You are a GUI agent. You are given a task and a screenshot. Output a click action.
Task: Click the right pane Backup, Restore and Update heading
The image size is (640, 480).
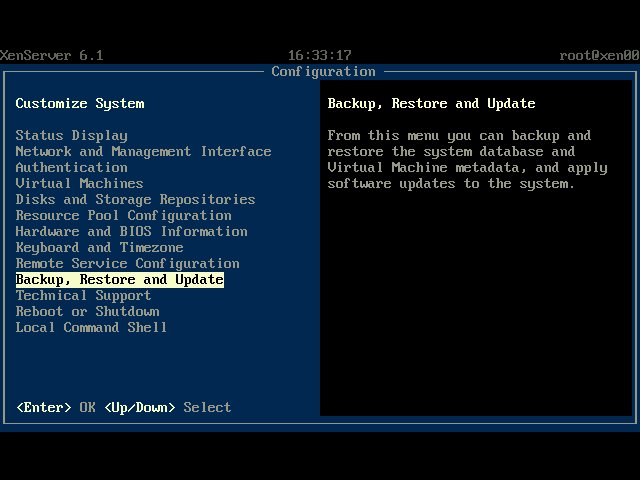[x=431, y=104]
